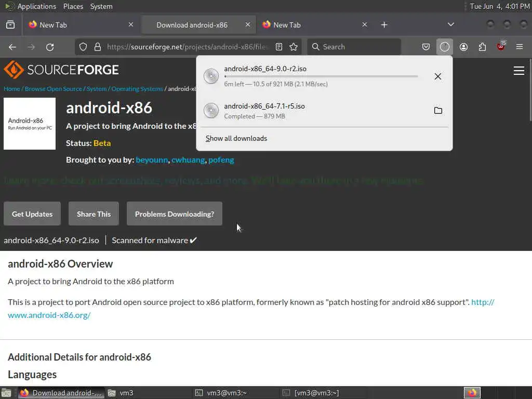Click the Firefox View icon
The image size is (532, 399).
pos(10,25)
